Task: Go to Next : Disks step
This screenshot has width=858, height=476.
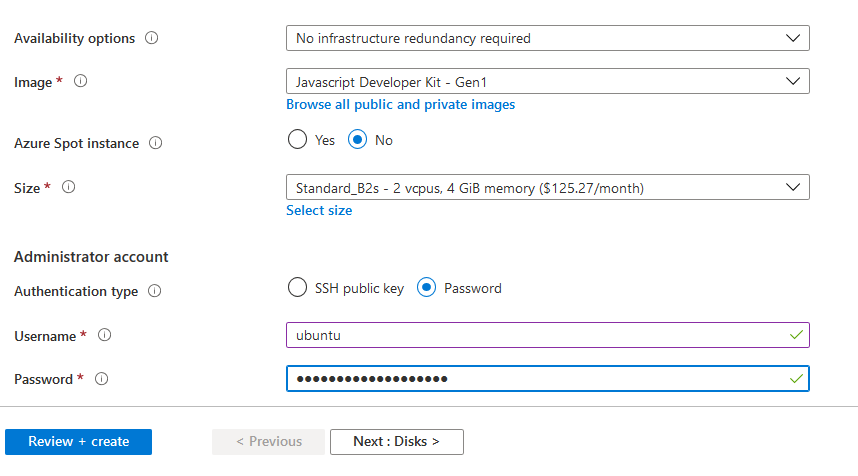Action: pos(397,442)
